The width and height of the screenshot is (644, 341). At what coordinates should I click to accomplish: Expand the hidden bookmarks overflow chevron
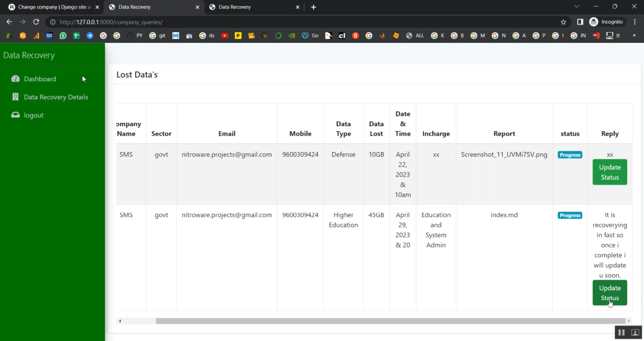tap(634, 36)
